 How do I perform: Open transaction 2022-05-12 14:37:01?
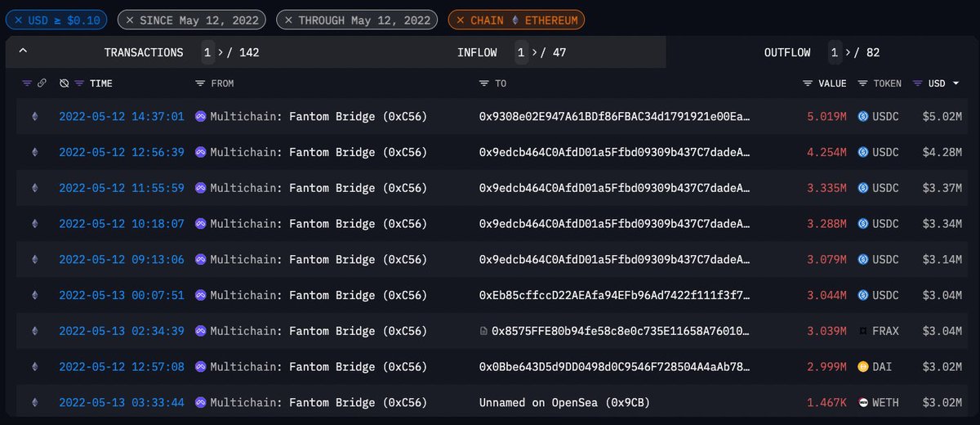tap(122, 117)
